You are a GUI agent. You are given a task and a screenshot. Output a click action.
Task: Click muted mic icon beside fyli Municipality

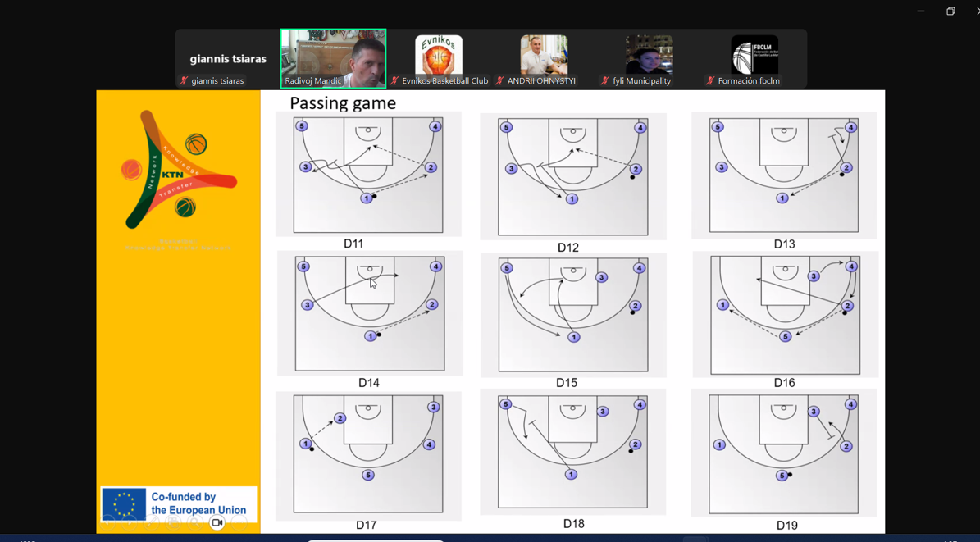(x=605, y=81)
